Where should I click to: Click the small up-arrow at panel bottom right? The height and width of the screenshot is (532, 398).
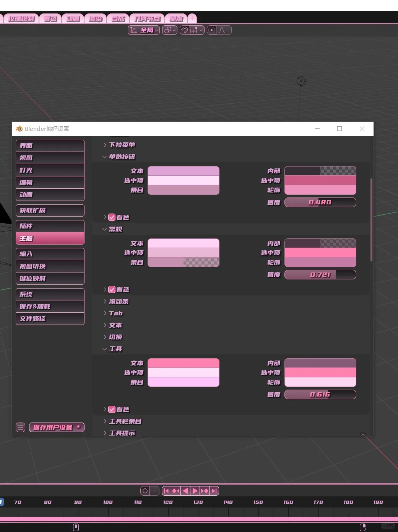click(x=363, y=434)
